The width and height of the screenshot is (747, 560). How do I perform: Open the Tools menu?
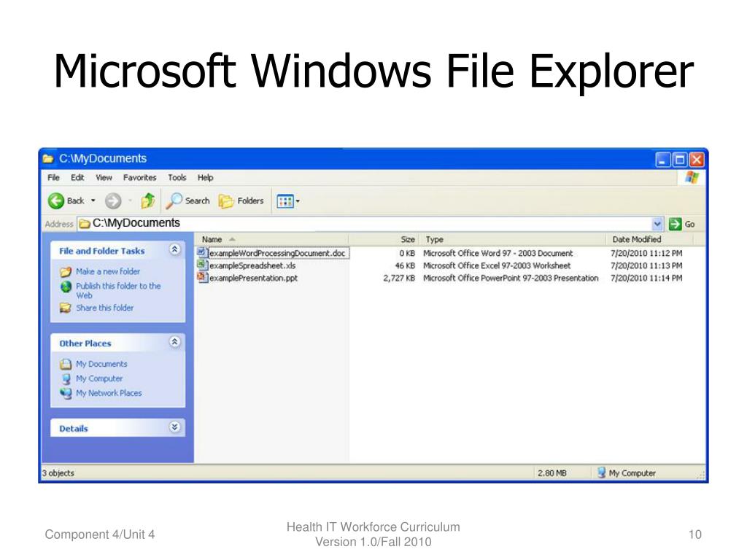point(177,178)
